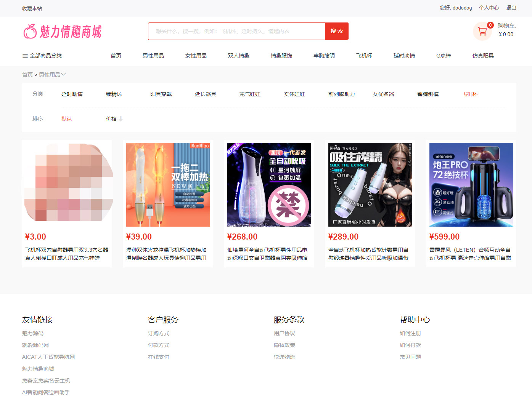
Task: Filter by 臀胸倒模 category
Action: [428, 94]
